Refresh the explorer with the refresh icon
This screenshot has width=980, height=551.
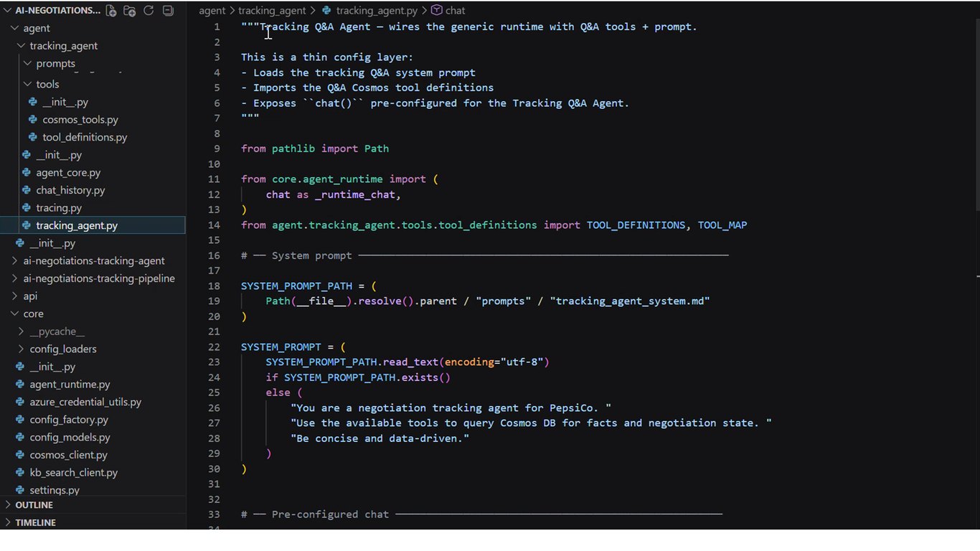[x=149, y=11]
